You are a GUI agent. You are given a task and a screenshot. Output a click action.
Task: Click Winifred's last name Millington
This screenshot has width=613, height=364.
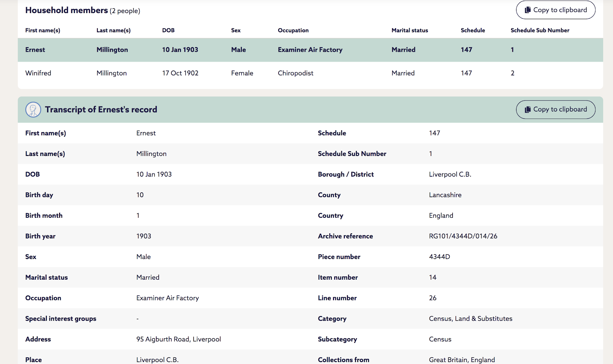pyautogui.click(x=111, y=73)
